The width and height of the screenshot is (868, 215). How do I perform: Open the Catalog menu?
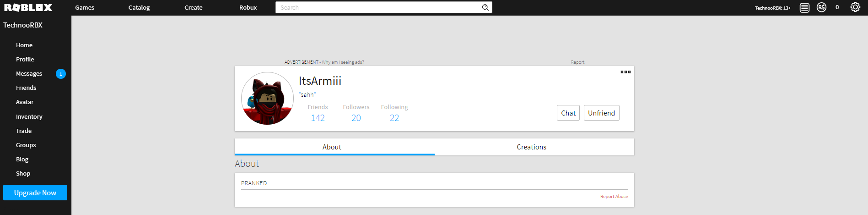point(139,7)
